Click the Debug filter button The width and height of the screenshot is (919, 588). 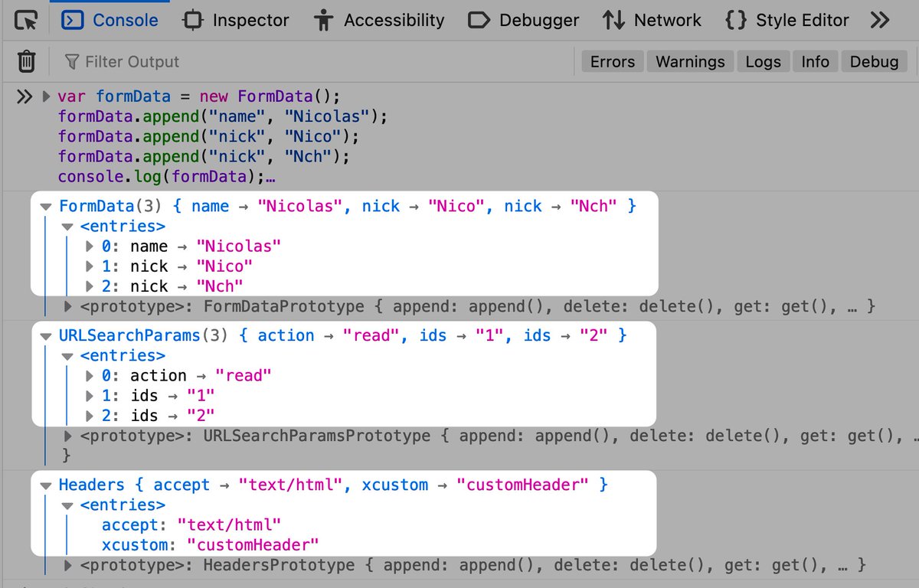(874, 61)
